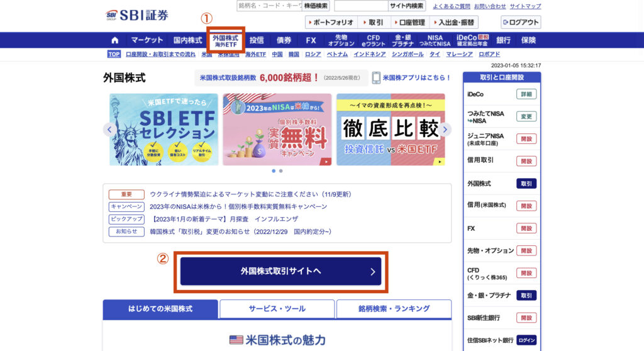Select 先物オプション in navigation bar
Screen dimensions: 644x351
(341, 40)
